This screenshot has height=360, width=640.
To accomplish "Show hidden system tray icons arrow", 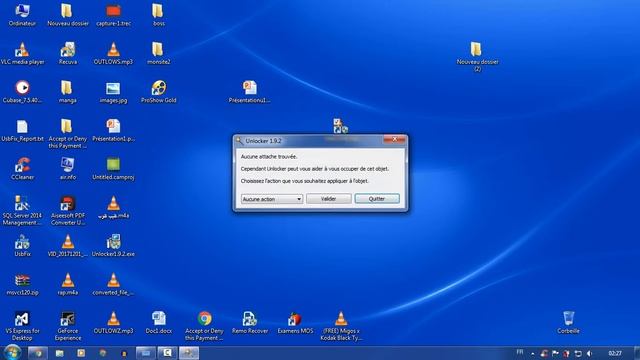I will click(x=532, y=353).
